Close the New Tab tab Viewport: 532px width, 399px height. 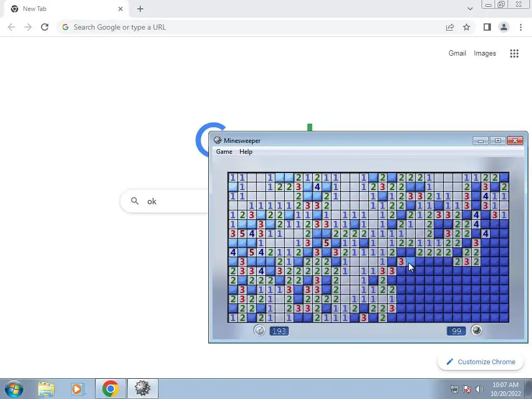(121, 9)
